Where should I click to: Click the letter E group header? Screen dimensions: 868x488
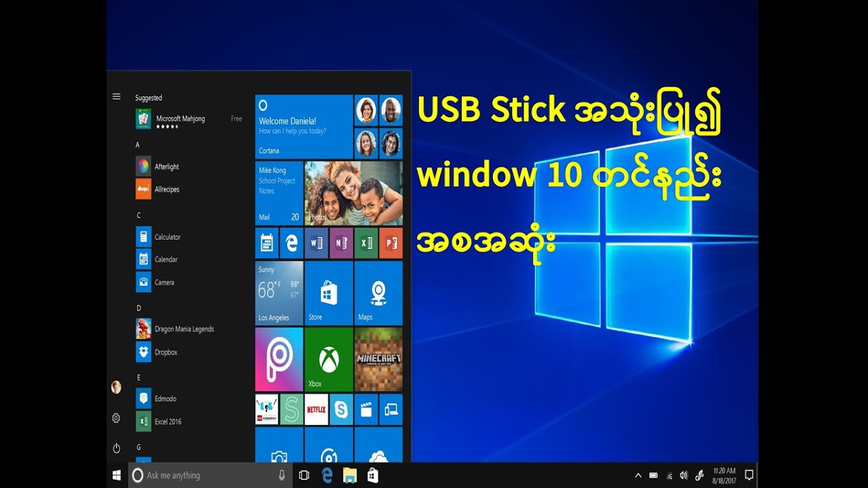pos(138,377)
